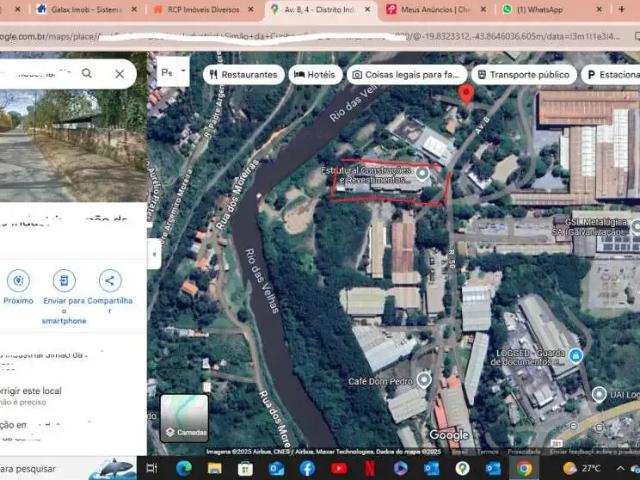Click the Windows taskbar search box
The image size is (640, 480).
coord(67,469)
